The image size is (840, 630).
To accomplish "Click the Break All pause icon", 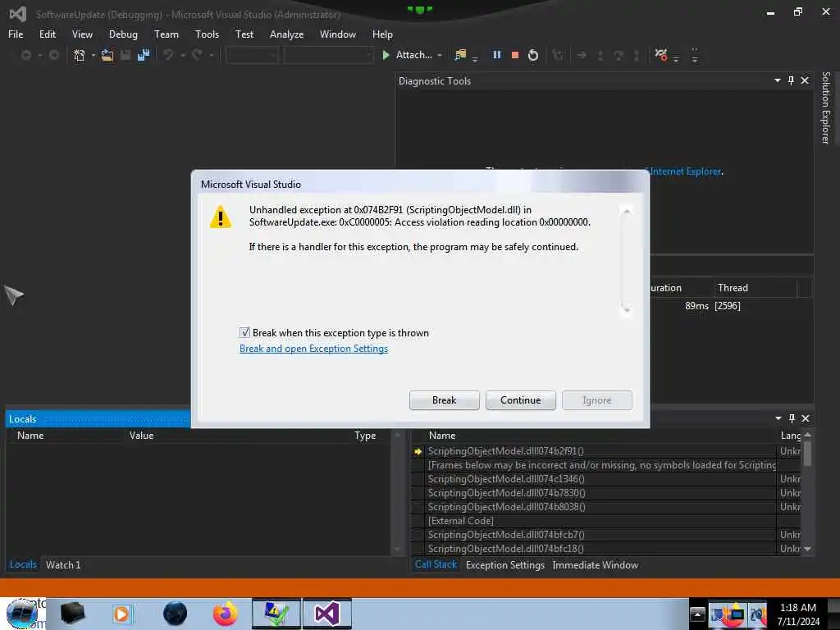I will point(496,55).
